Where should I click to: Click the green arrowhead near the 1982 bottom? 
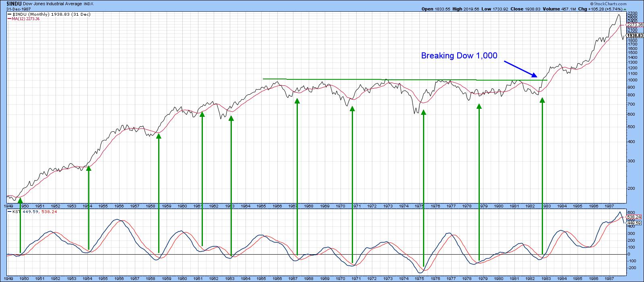pyautogui.click(x=542, y=100)
